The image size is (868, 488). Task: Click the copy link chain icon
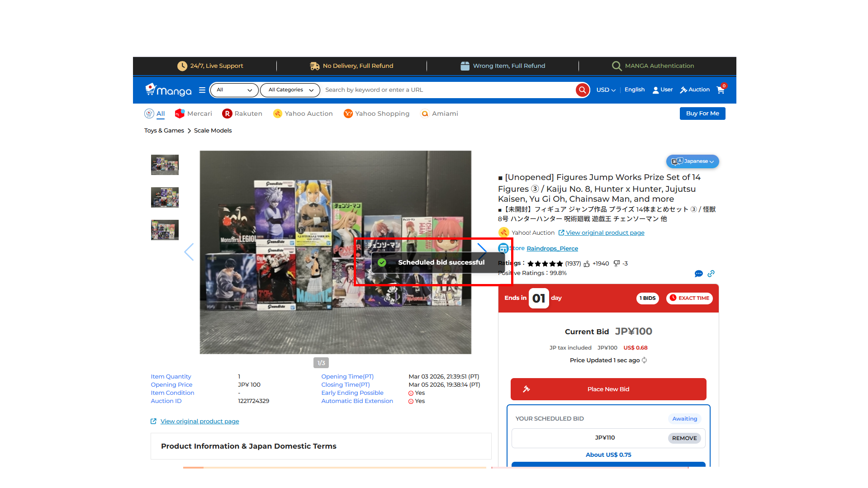711,274
